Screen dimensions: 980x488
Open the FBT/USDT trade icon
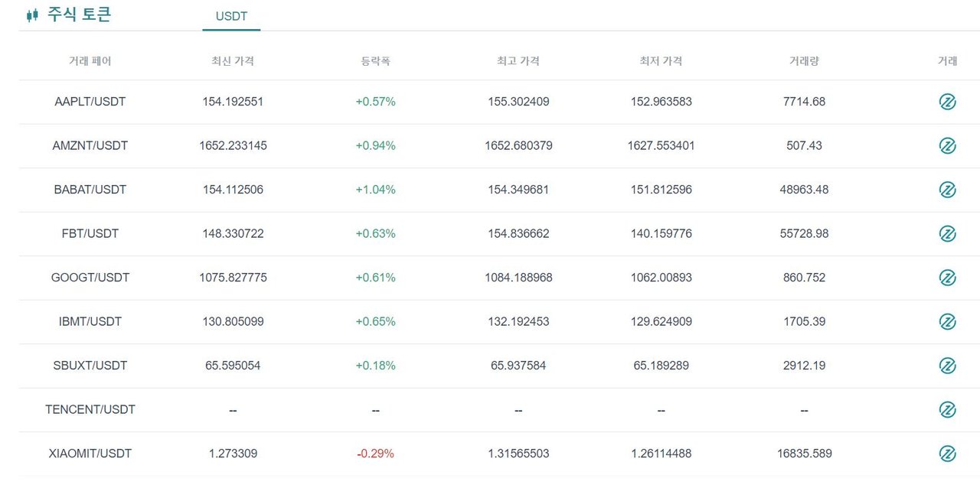947,233
